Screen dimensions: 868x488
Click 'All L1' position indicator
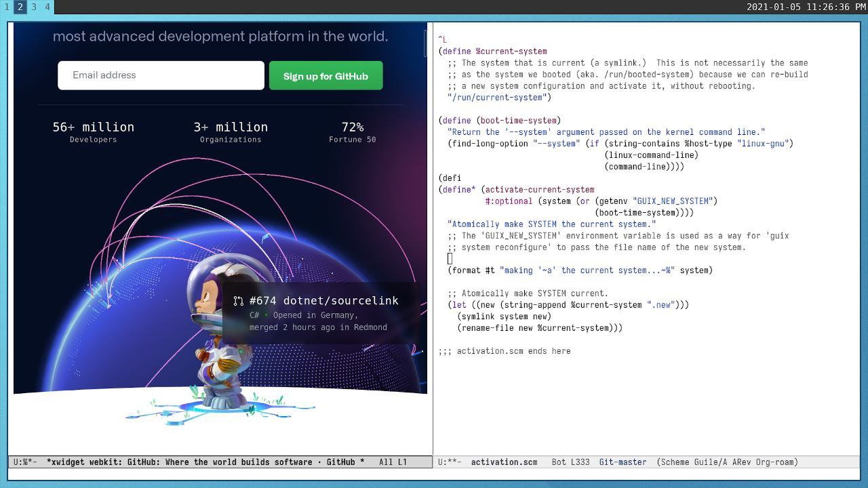coord(393,462)
